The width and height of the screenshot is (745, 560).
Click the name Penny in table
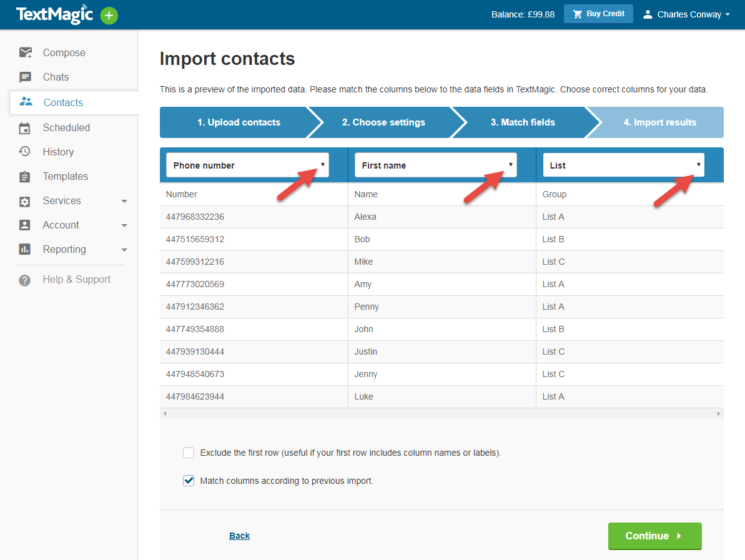pos(367,307)
